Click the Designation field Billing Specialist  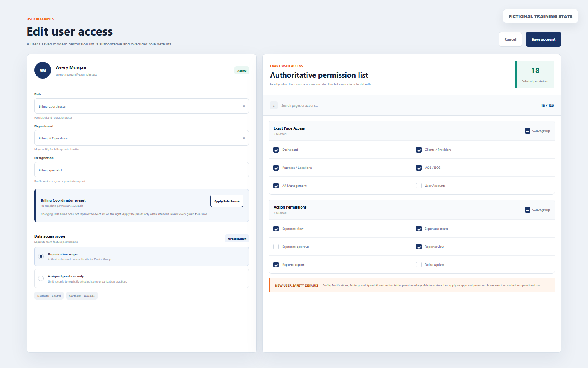coord(142,170)
